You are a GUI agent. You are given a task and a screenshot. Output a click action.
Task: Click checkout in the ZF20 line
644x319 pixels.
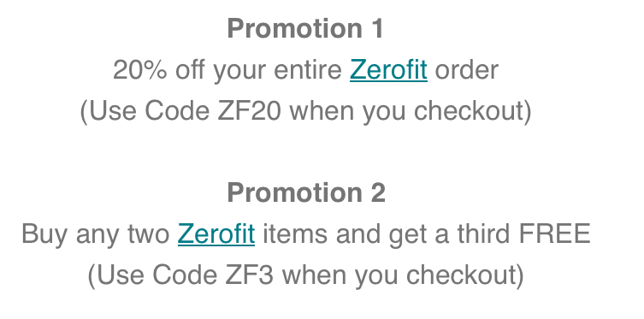[x=472, y=111]
